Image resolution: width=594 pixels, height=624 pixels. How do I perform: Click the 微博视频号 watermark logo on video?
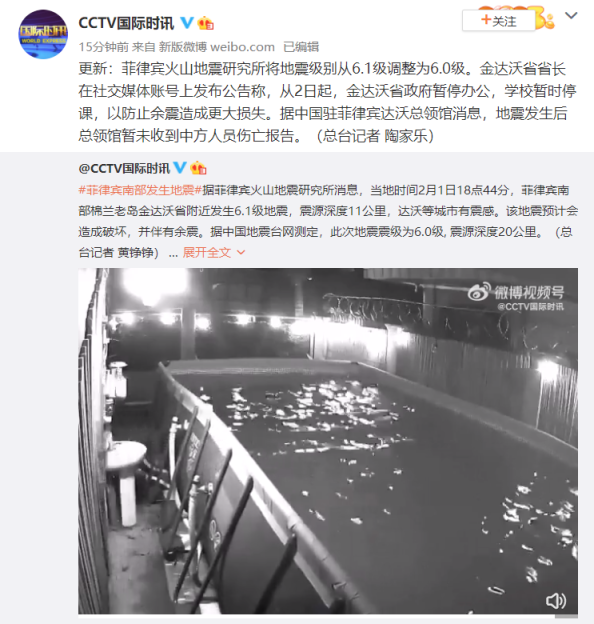pos(516,292)
